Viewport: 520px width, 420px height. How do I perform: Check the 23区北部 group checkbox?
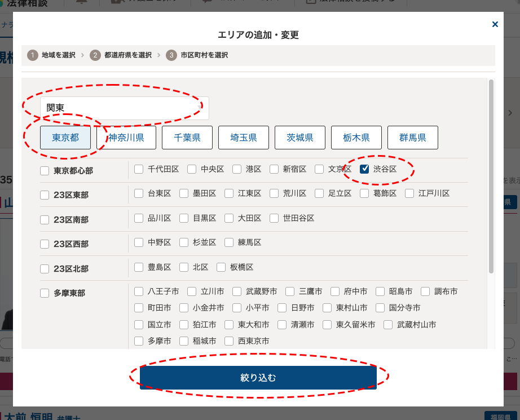pos(45,268)
